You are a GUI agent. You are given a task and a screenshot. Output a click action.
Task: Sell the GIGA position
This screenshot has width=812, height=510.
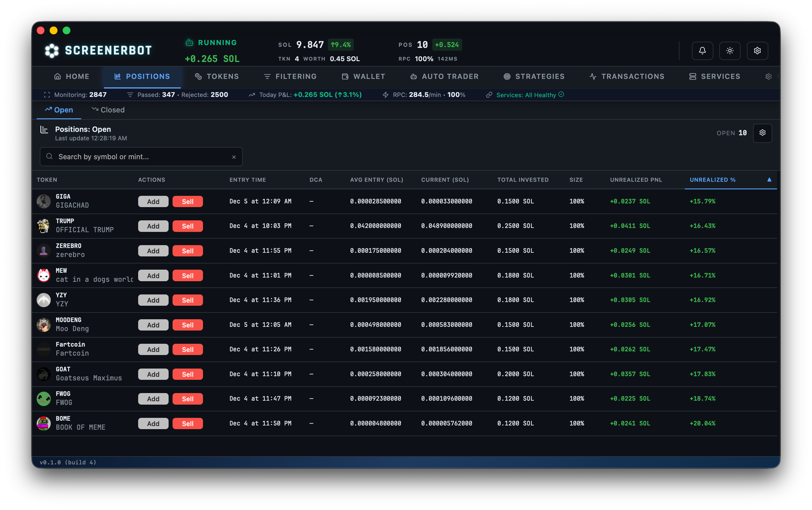point(187,201)
